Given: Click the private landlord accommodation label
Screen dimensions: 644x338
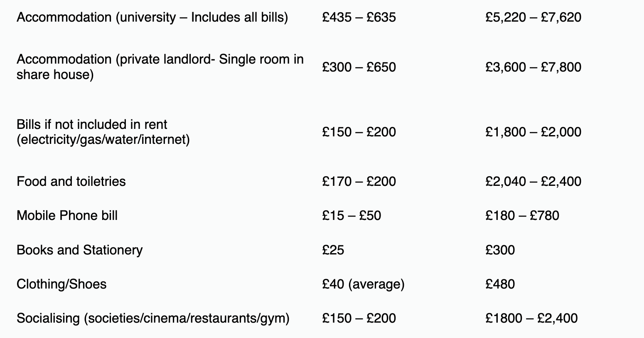Looking at the screenshot, I should [160, 67].
